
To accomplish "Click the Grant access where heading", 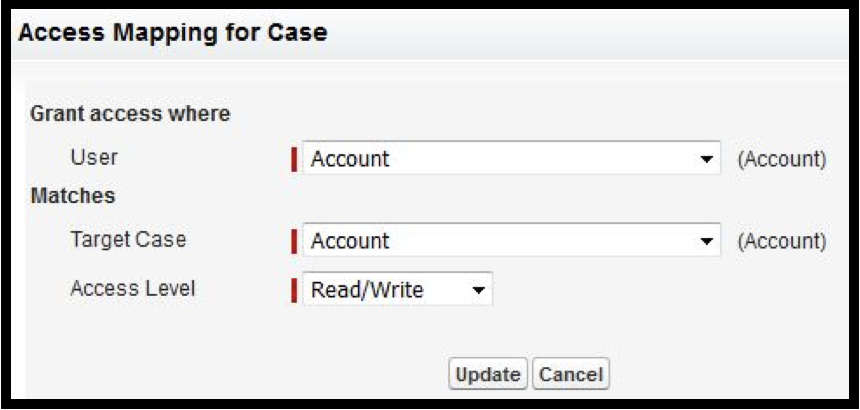I will pyautogui.click(x=130, y=114).
